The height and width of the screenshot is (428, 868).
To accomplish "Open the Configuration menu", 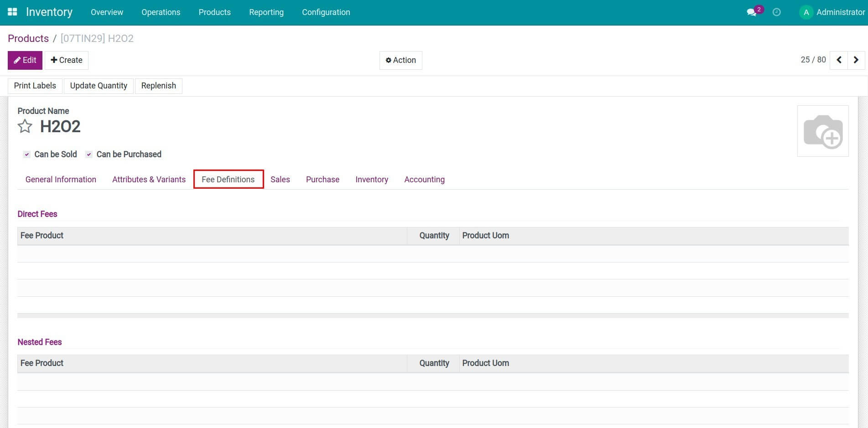I will pos(326,12).
